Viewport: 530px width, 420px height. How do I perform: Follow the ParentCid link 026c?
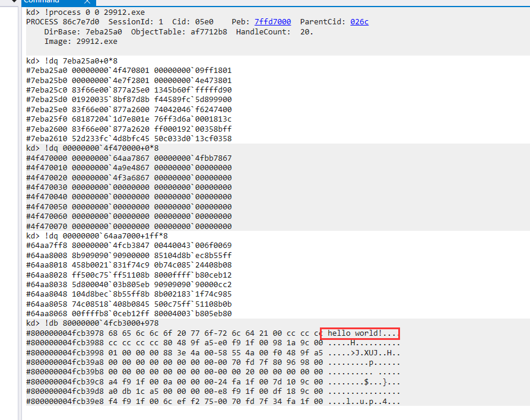coord(358,22)
